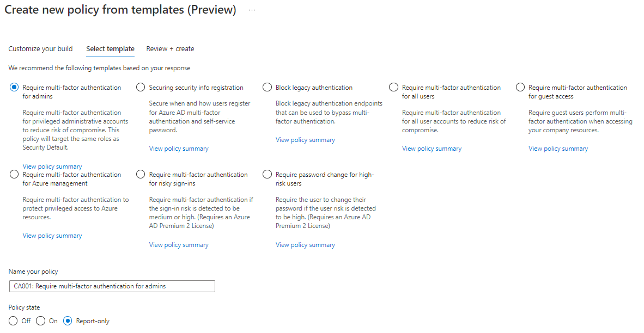Select multi-factor authentication for Azure management

click(x=14, y=175)
